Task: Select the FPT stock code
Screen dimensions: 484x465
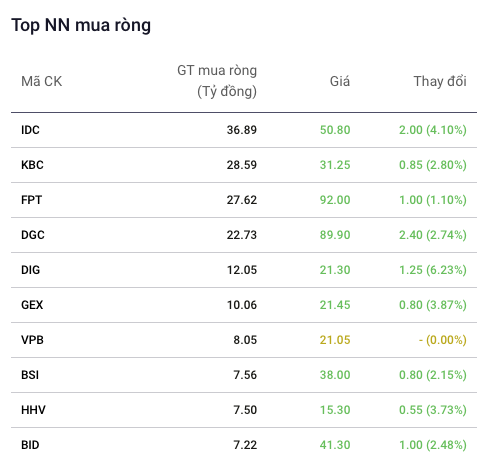Action: 32,200
